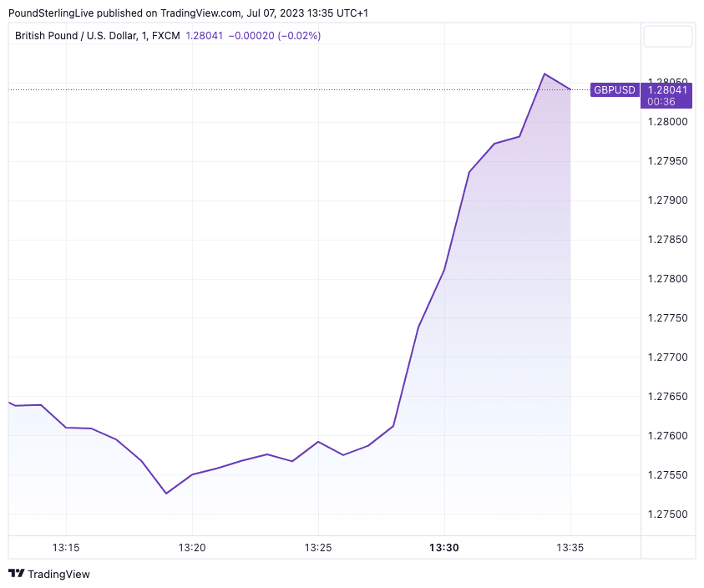Image resolution: width=704 pixels, height=588 pixels.
Task: Click the TradingView wordmark beside the logo
Action: click(58, 574)
